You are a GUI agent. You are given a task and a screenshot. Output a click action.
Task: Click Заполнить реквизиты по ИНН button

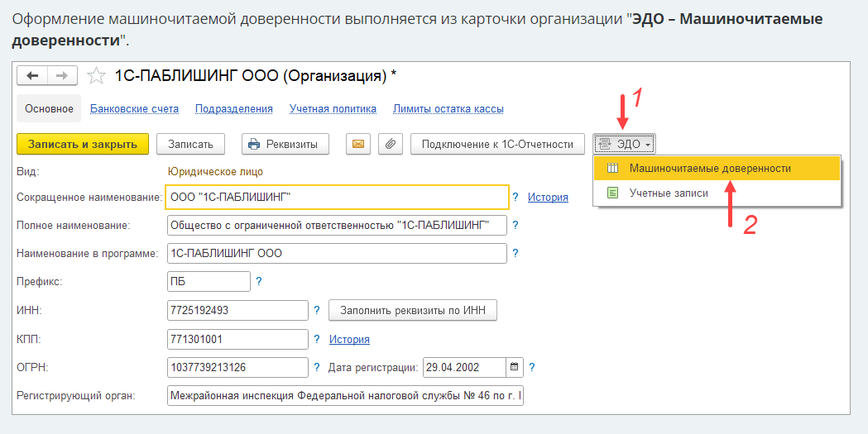click(413, 311)
